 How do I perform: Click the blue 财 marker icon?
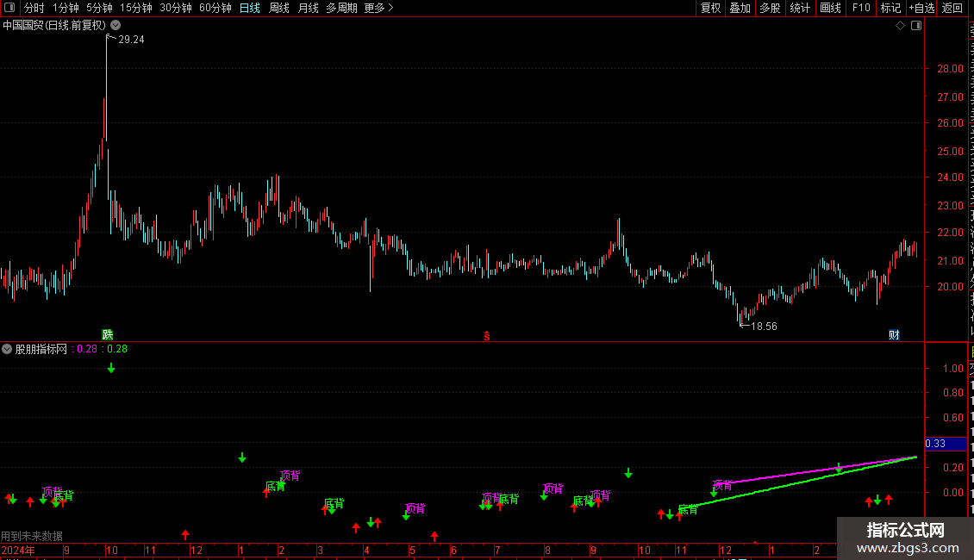click(x=894, y=334)
